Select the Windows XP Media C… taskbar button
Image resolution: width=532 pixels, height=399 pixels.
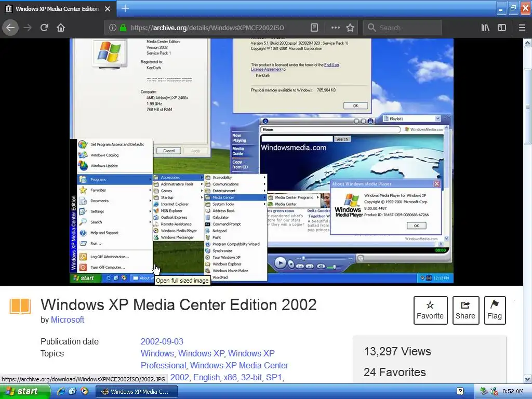coord(137,392)
